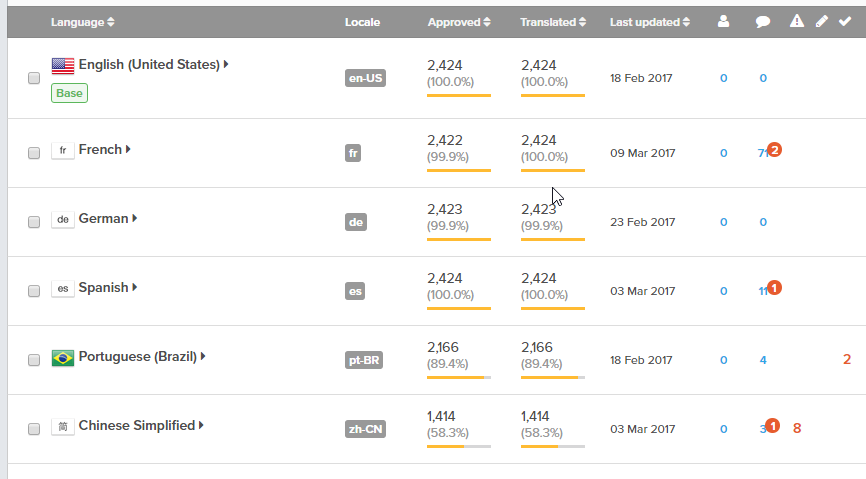866x479 pixels.
Task: Click the United States flag icon
Action: tap(63, 66)
